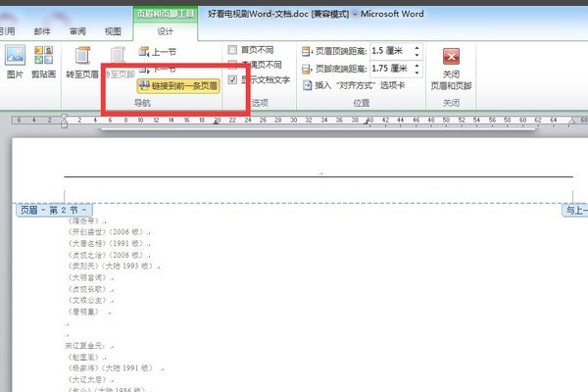Insert a picture with the 图片 icon
This screenshot has width=588, height=392.
[x=15, y=62]
